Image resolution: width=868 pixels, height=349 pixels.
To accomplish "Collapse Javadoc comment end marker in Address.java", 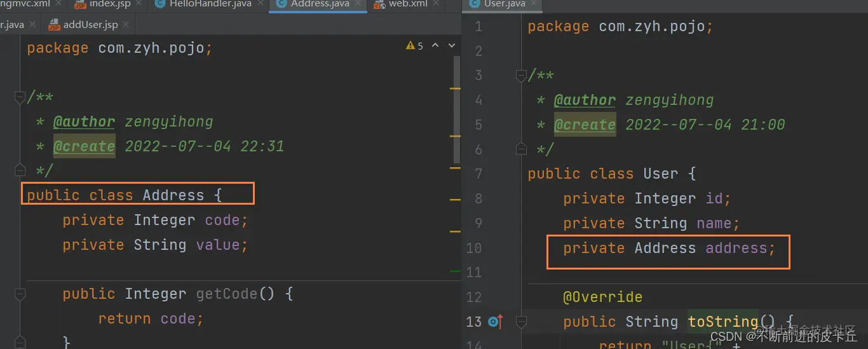I will click(x=20, y=170).
